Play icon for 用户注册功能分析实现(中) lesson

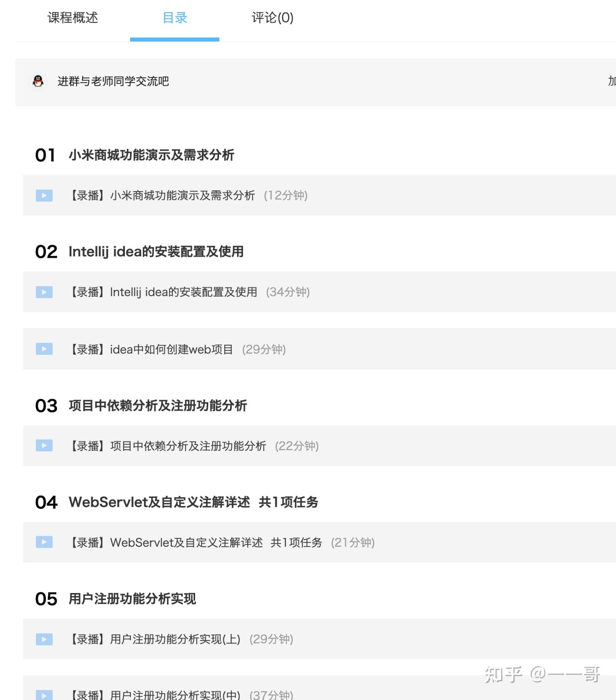pos(44,695)
